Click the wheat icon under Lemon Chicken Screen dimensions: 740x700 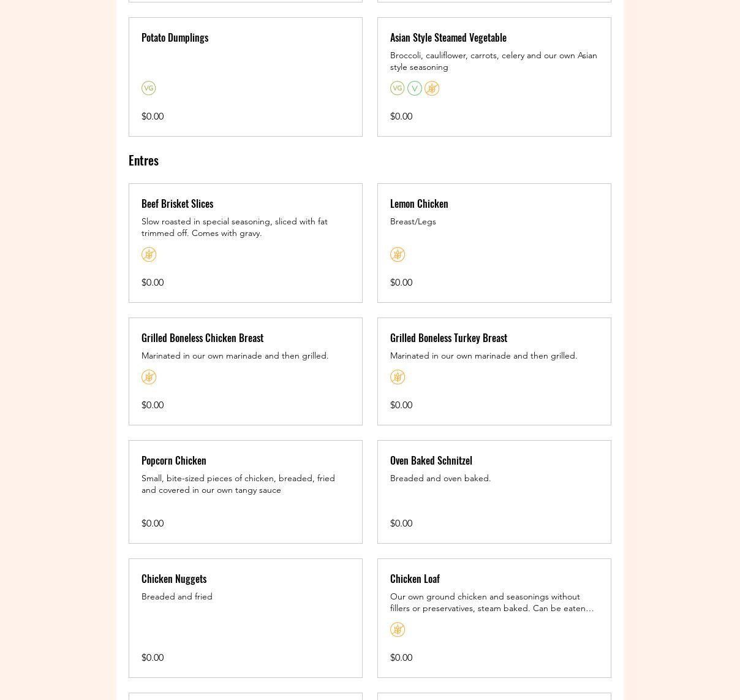tap(397, 254)
